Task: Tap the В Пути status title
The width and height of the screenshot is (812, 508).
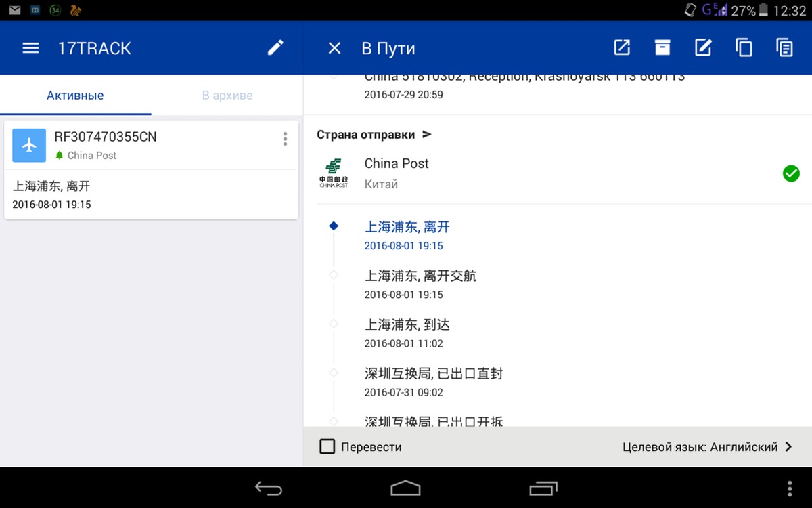Action: tap(388, 49)
